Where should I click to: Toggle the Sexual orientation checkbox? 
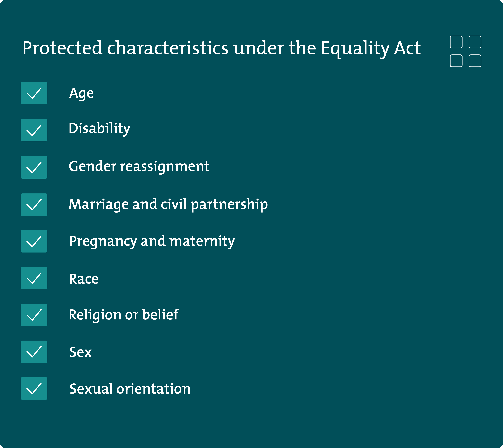point(34,388)
